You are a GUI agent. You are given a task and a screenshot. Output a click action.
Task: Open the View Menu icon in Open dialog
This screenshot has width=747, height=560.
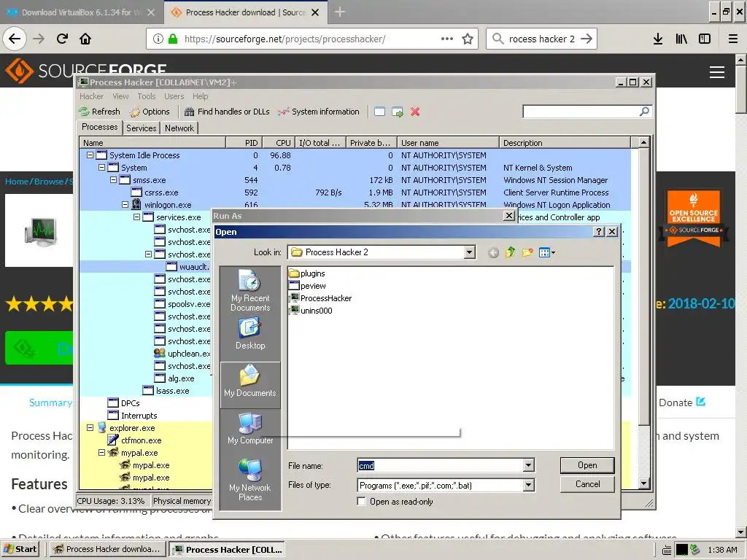pos(547,252)
